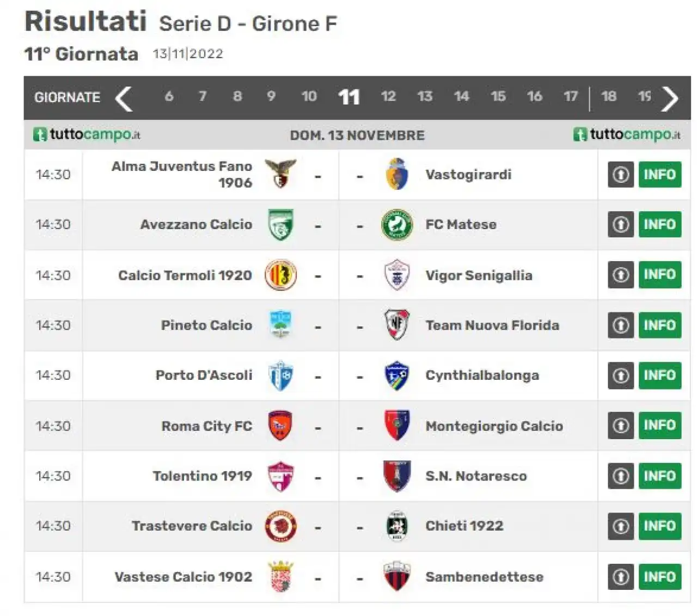Show next giornate with right chevron
Image resolution: width=697 pixels, height=616 pixels.
click(669, 98)
